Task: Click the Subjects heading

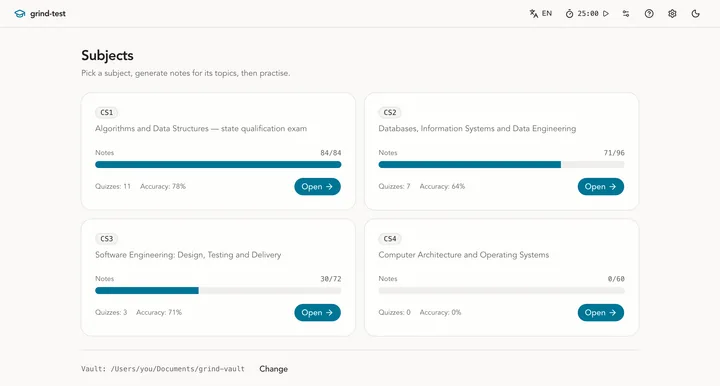Action: 107,56
